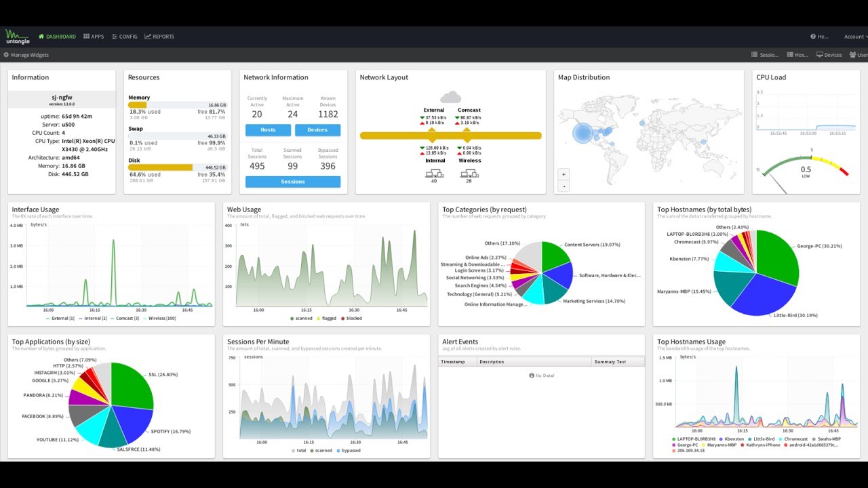Click the Comcast interface label

tap(469, 110)
